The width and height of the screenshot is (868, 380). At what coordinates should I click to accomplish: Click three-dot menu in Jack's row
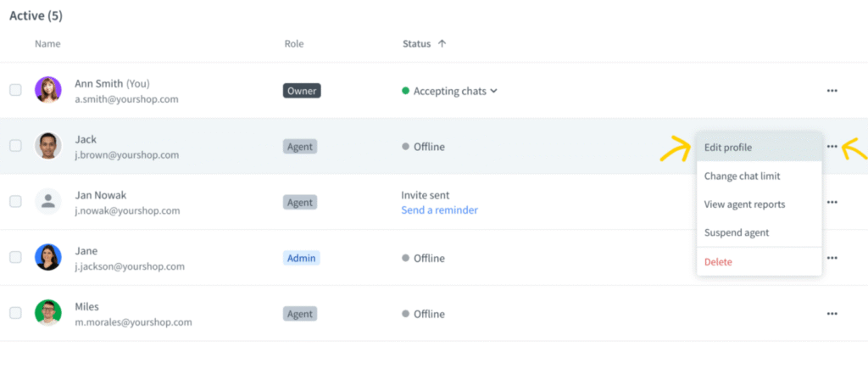click(x=832, y=147)
